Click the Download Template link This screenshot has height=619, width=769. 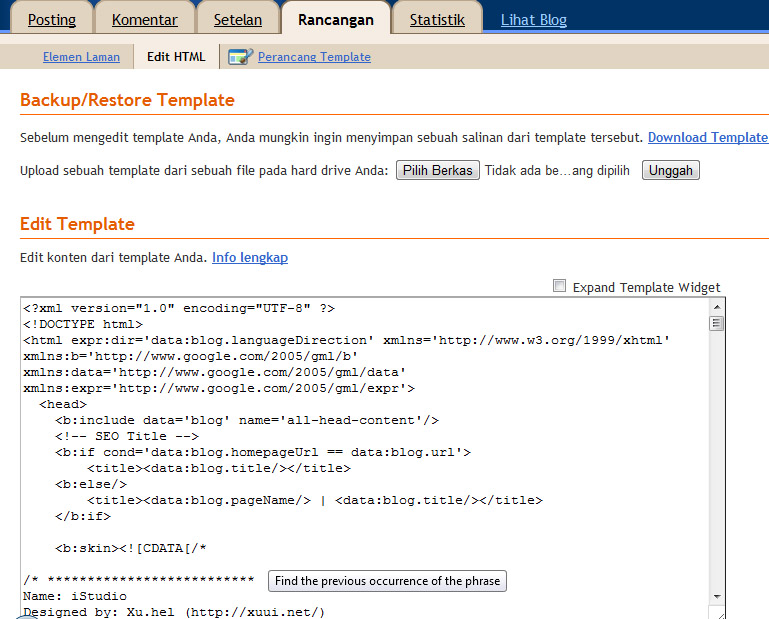click(x=708, y=137)
